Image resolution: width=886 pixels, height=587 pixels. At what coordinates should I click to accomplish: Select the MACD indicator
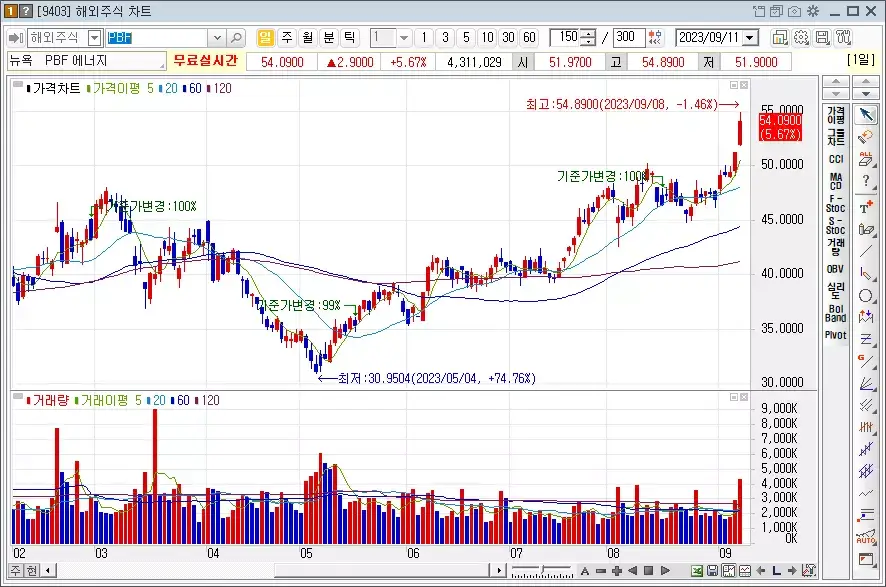tap(836, 181)
